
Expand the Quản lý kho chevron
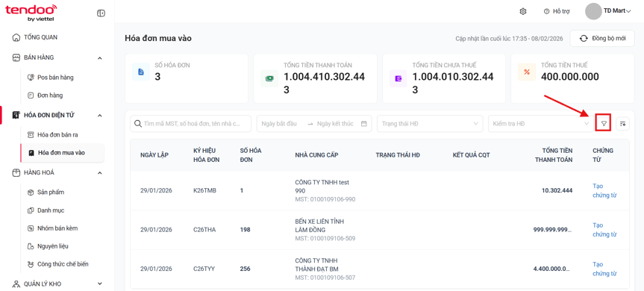pos(100,284)
